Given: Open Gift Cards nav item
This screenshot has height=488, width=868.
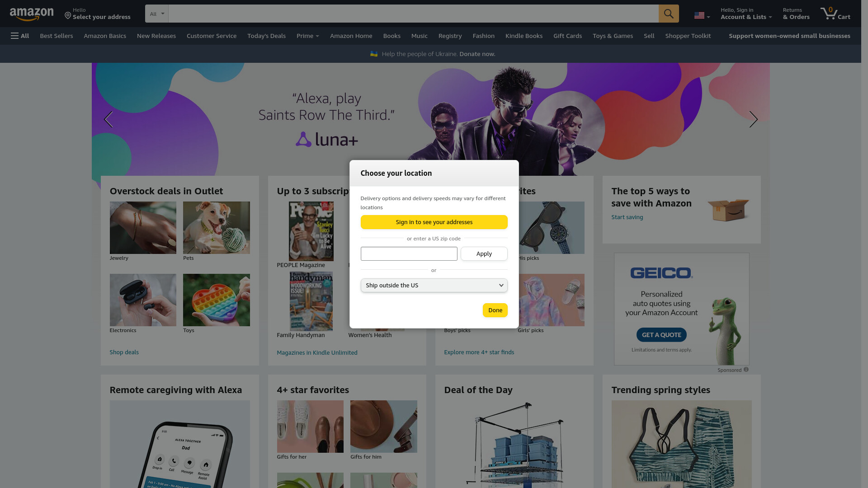Looking at the screenshot, I should click(568, 36).
